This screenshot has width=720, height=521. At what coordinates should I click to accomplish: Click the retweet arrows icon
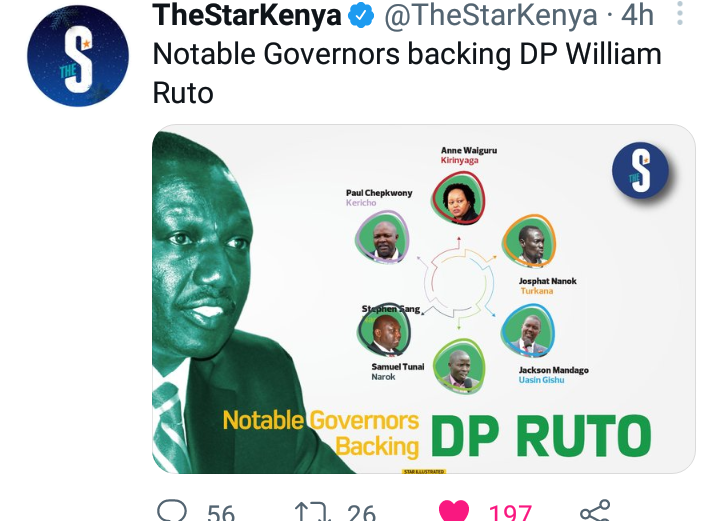tap(313, 511)
